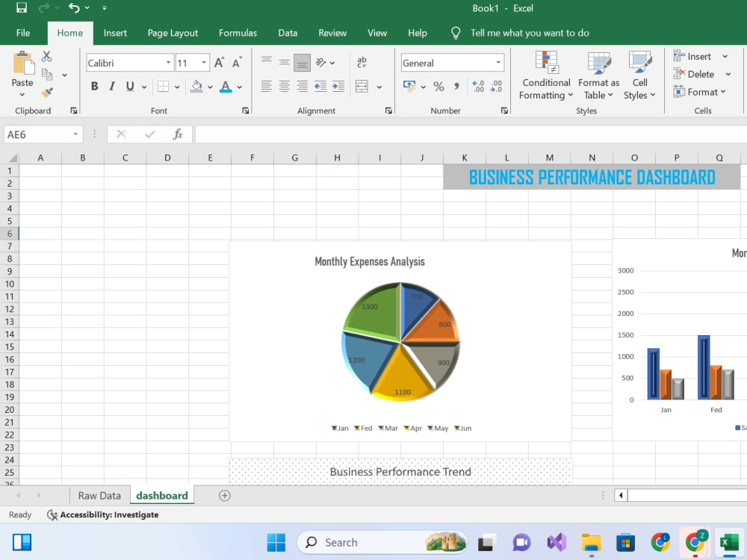Increase font size with larger A icon
Screen dimensions: 747x560
pos(219,63)
